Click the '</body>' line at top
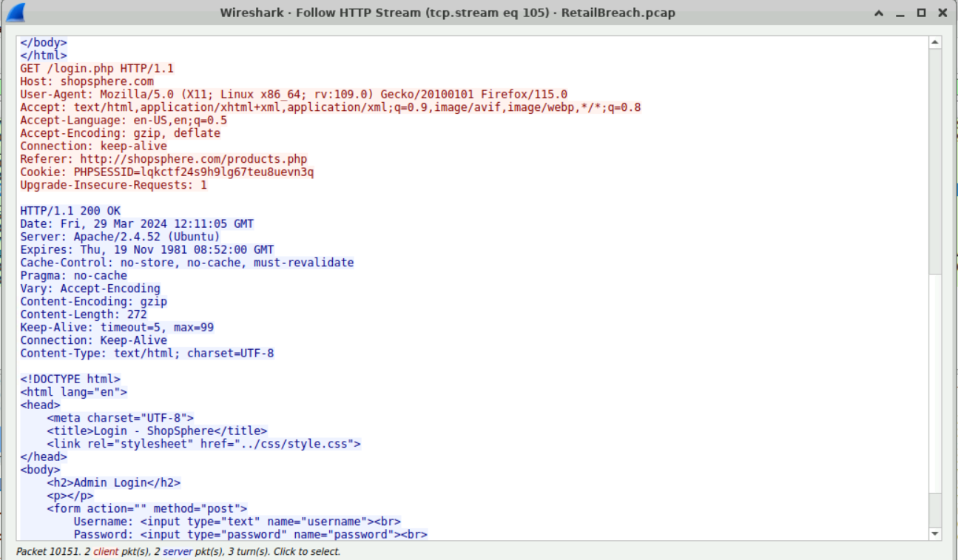 43,43
